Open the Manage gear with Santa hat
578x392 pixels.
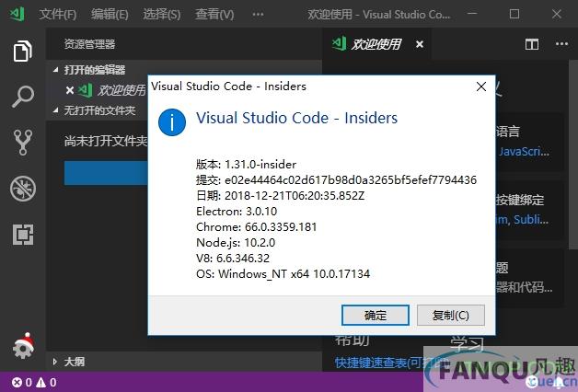pyautogui.click(x=23, y=346)
